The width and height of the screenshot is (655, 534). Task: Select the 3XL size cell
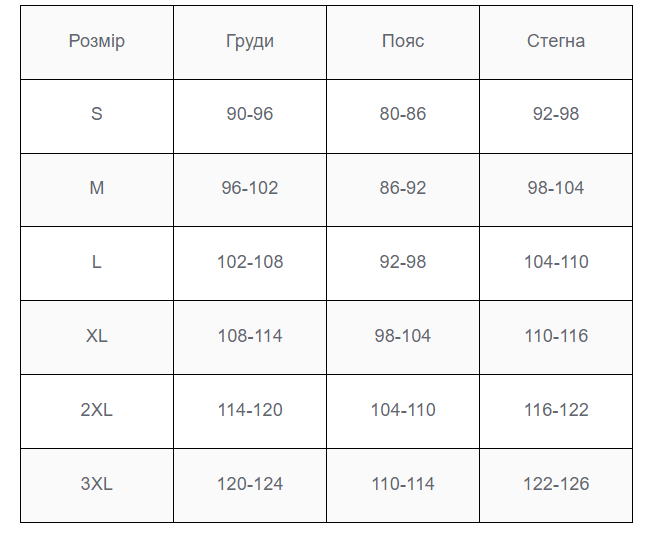pyautogui.click(x=97, y=486)
